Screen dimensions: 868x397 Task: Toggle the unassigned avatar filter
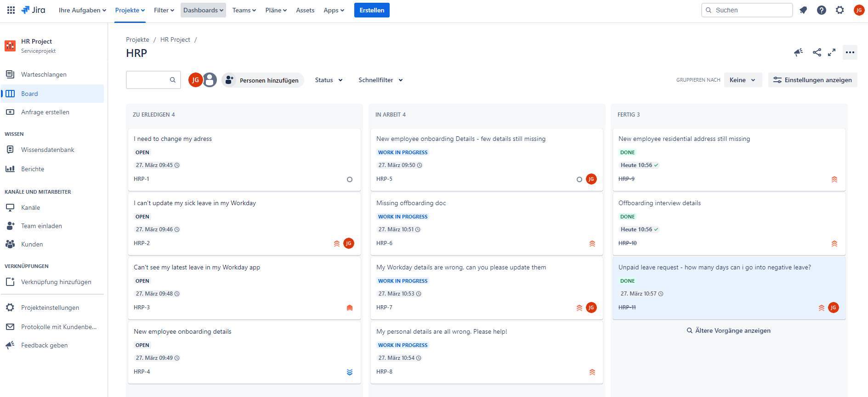(210, 80)
